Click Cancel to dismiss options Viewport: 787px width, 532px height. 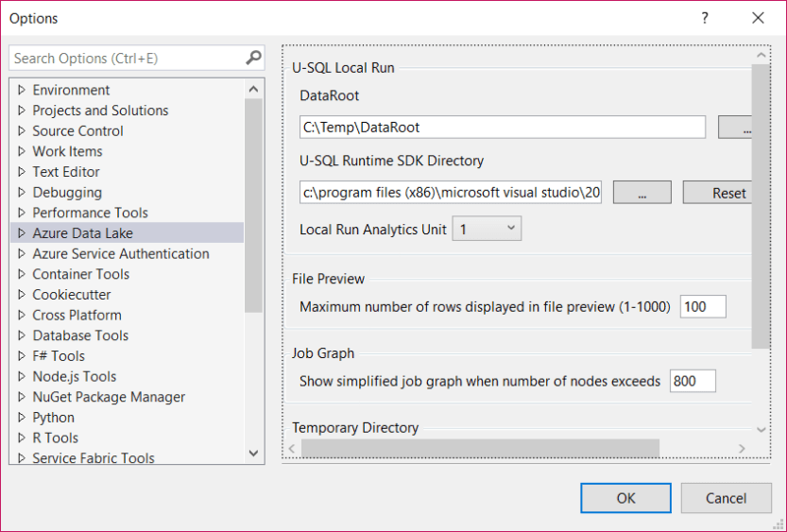click(x=726, y=498)
